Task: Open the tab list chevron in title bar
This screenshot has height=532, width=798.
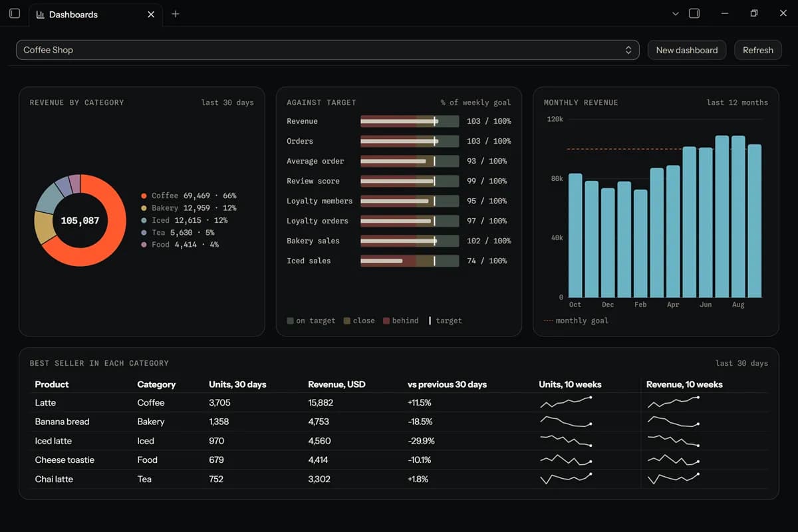Action: 676,13
